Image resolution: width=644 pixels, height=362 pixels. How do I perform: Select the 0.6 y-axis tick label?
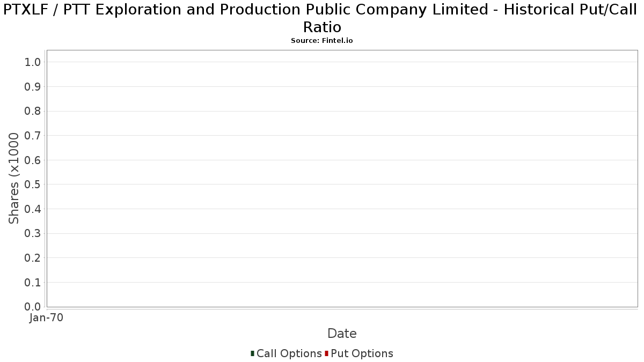click(x=33, y=160)
